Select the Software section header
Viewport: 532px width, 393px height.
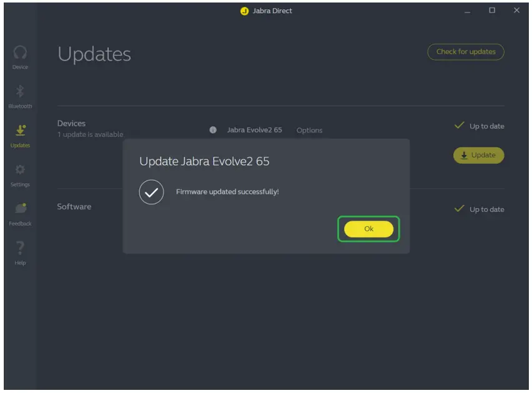[76, 206]
